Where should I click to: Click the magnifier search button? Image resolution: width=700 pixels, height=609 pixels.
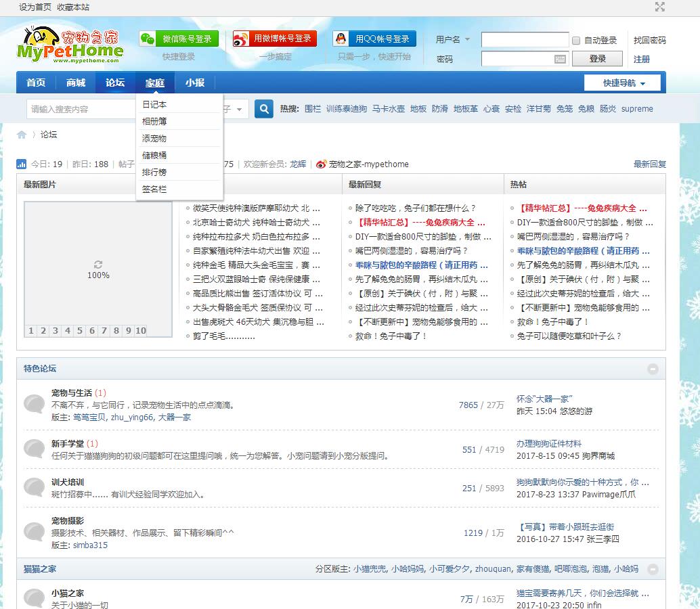[264, 109]
